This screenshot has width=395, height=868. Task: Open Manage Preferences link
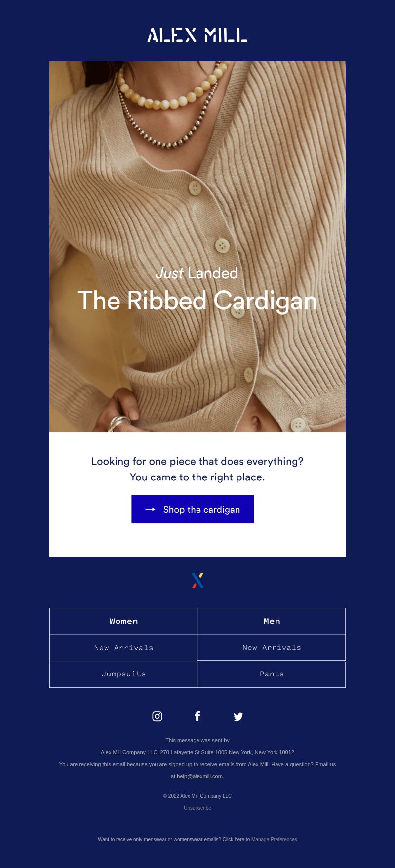[274, 839]
